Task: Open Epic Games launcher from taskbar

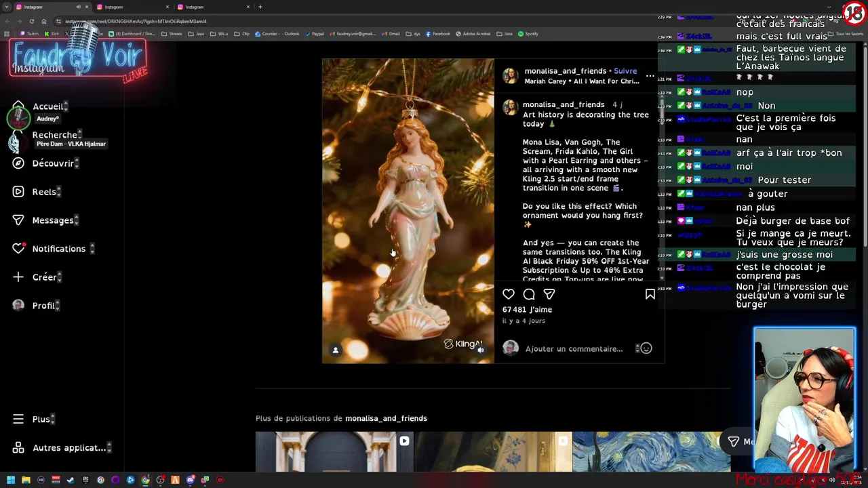Action: coord(85,480)
